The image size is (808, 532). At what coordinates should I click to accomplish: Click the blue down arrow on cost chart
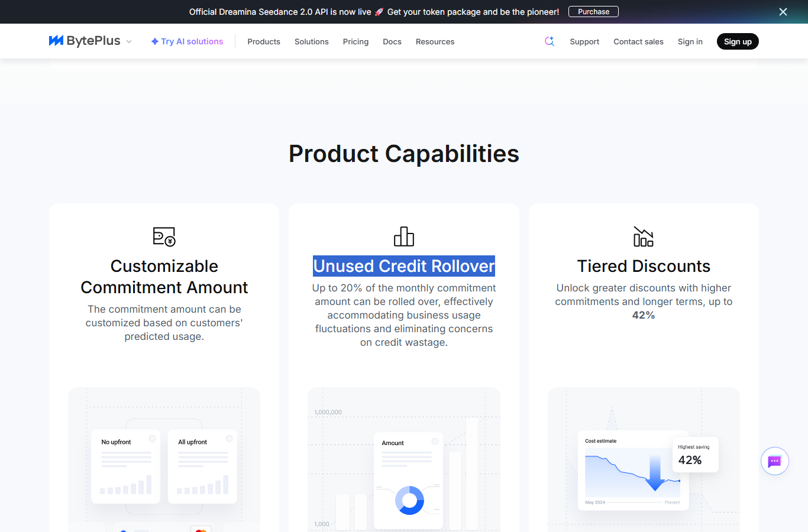coord(655,473)
